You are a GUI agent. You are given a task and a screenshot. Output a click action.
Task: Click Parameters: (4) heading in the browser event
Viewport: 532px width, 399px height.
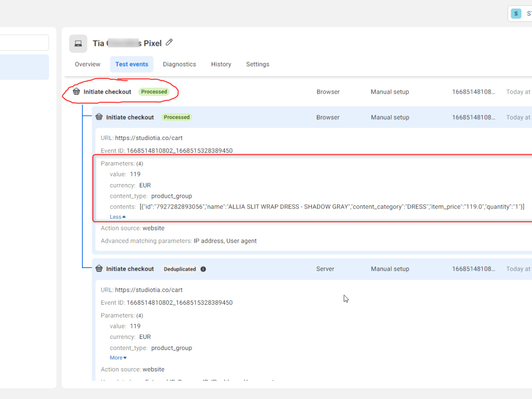122,163
